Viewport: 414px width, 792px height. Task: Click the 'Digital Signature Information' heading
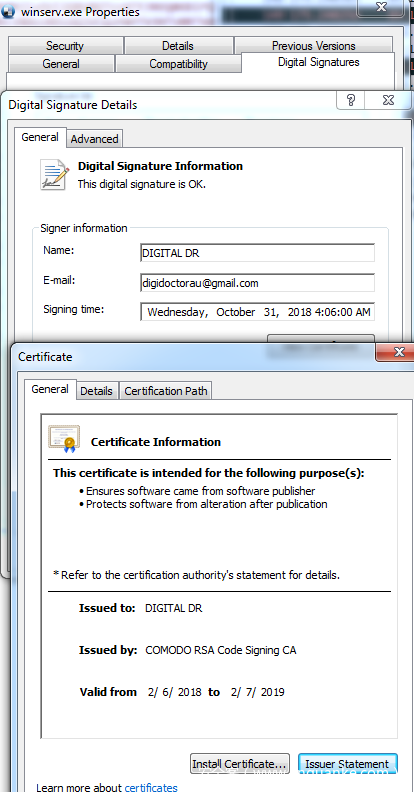160,166
